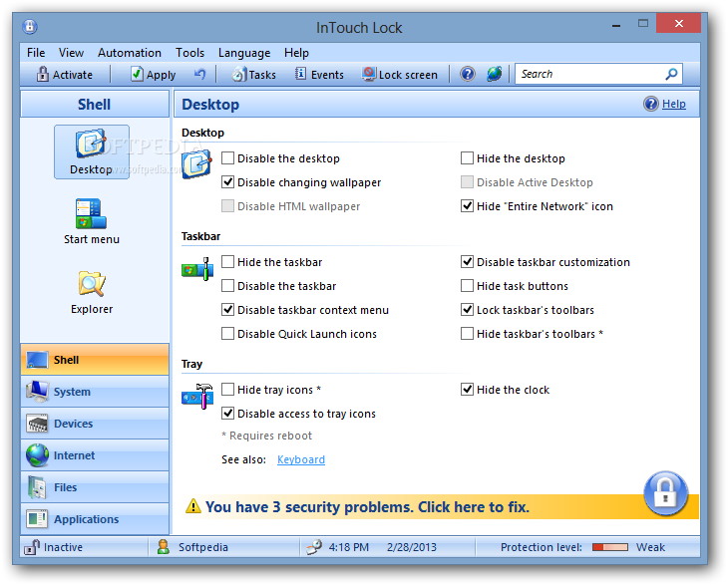Image resolution: width=728 pixels, height=585 pixels.
Task: Open Tasks from the toolbar
Action: (254, 74)
